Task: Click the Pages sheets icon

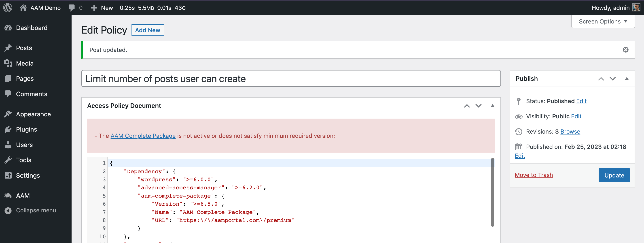Action: click(8, 79)
